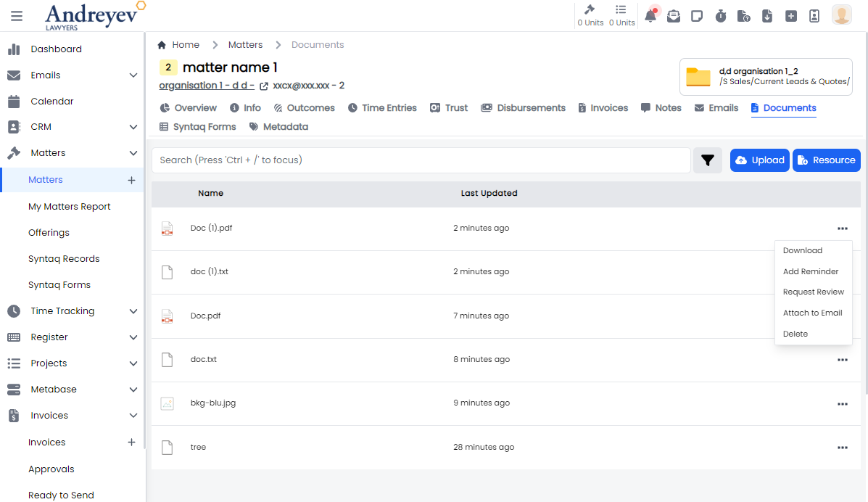
Task: Follow the organisation 1 - d d link
Action: click(x=206, y=86)
